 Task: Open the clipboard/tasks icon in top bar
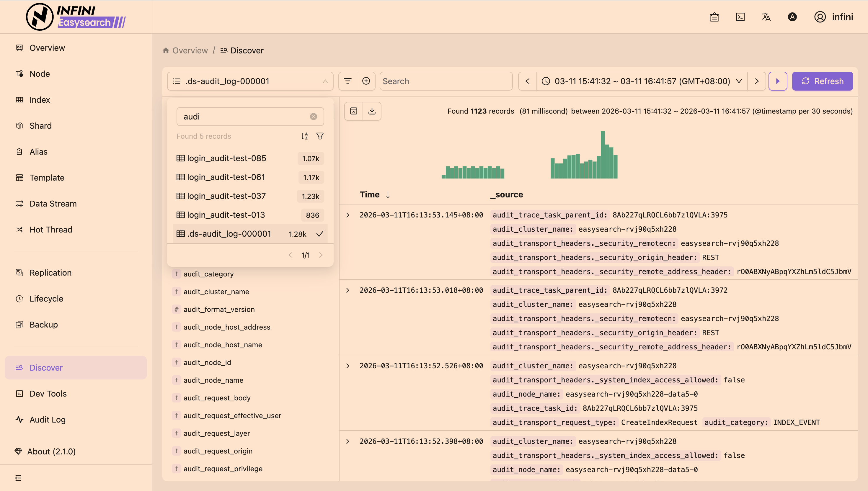pyautogui.click(x=714, y=17)
